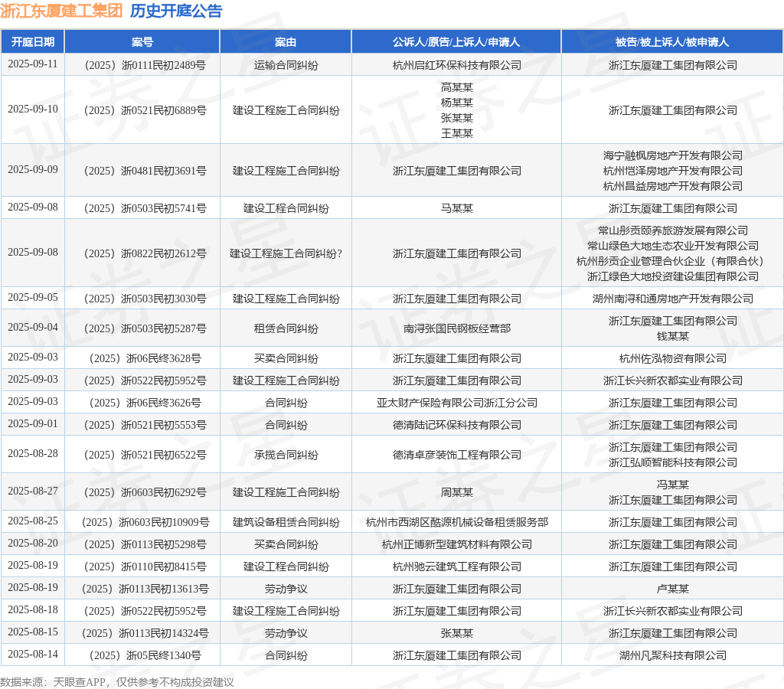Click defendant 杭州恺泽房地产开发有限公司

point(673,171)
